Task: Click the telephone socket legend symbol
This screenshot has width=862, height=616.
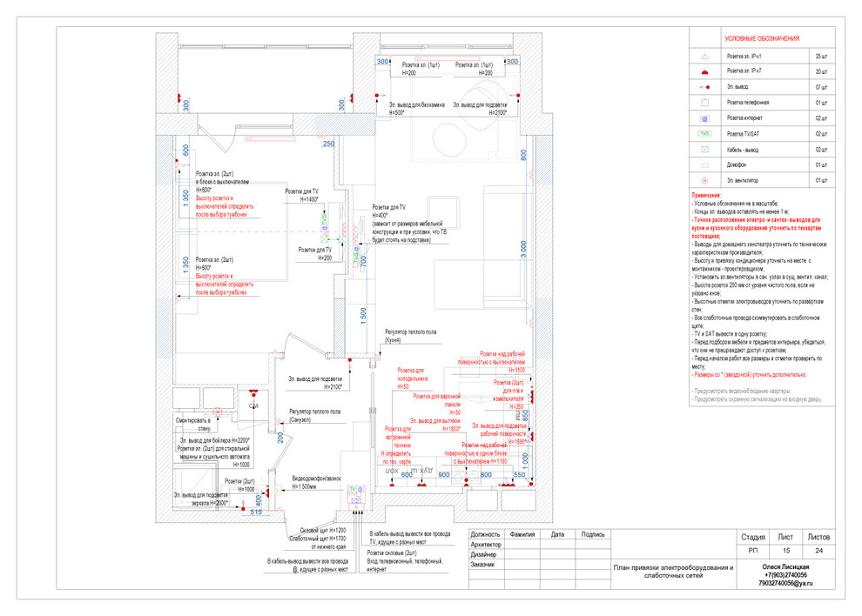Action: [706, 102]
